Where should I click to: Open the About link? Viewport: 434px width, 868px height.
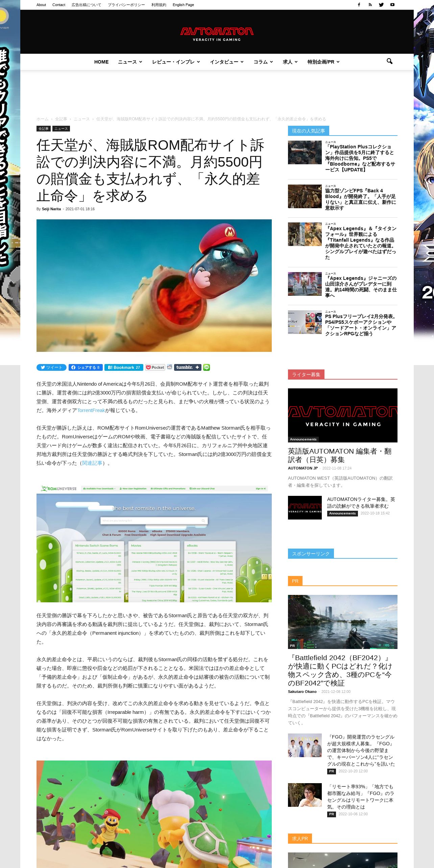[x=41, y=5]
